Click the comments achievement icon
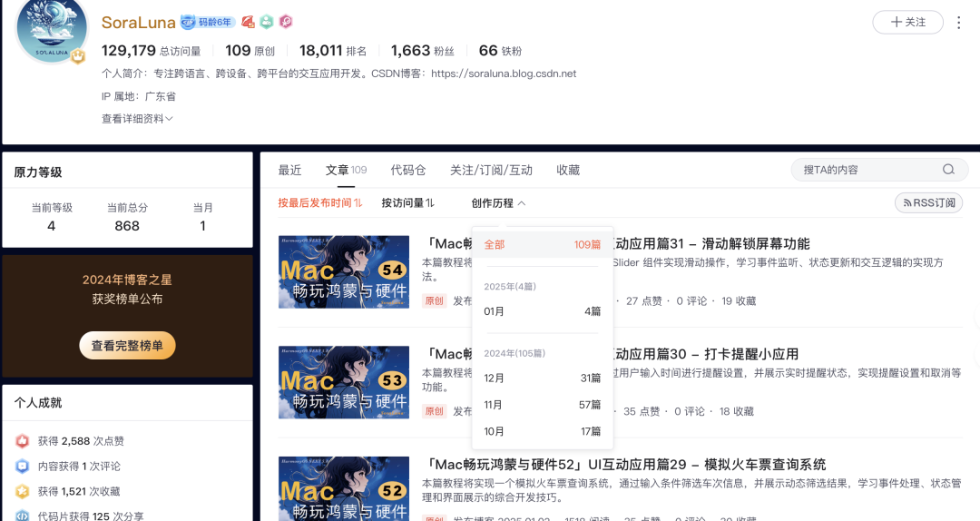Screen dimensions: 980x521 [x=23, y=466]
